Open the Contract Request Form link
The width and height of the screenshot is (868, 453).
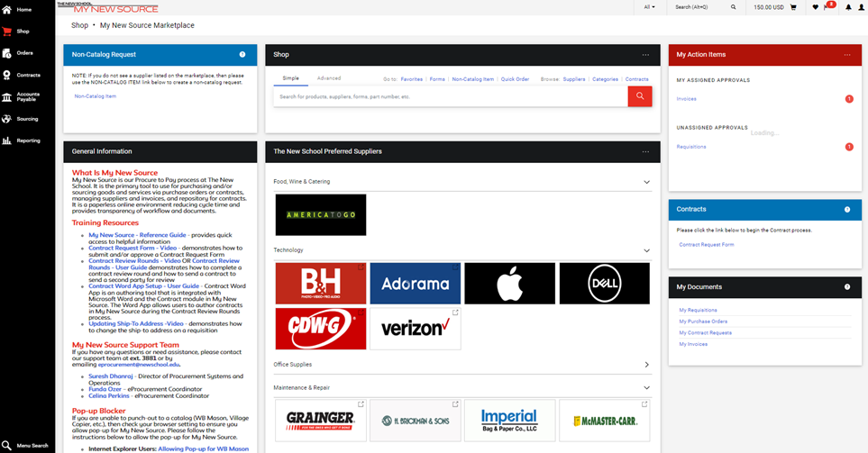click(707, 244)
